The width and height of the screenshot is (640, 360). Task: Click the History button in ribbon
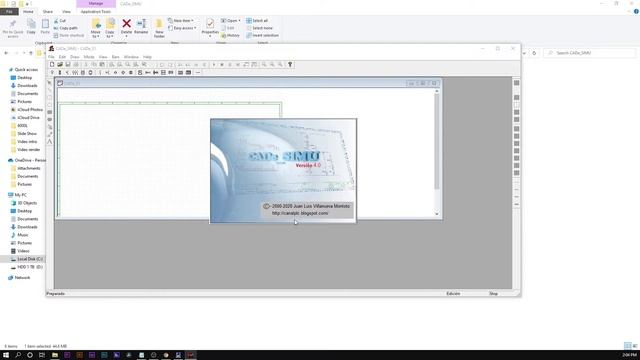[x=231, y=36]
